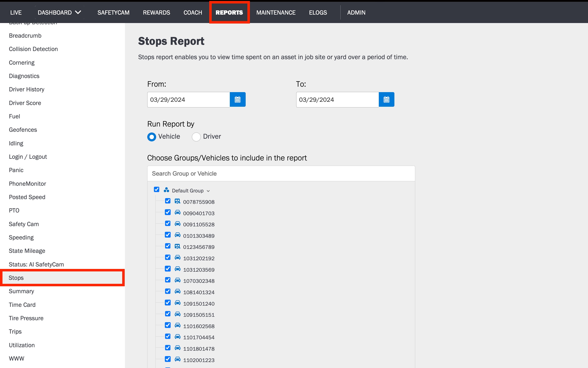Open the Geofences report
This screenshot has width=588, height=368.
point(23,130)
